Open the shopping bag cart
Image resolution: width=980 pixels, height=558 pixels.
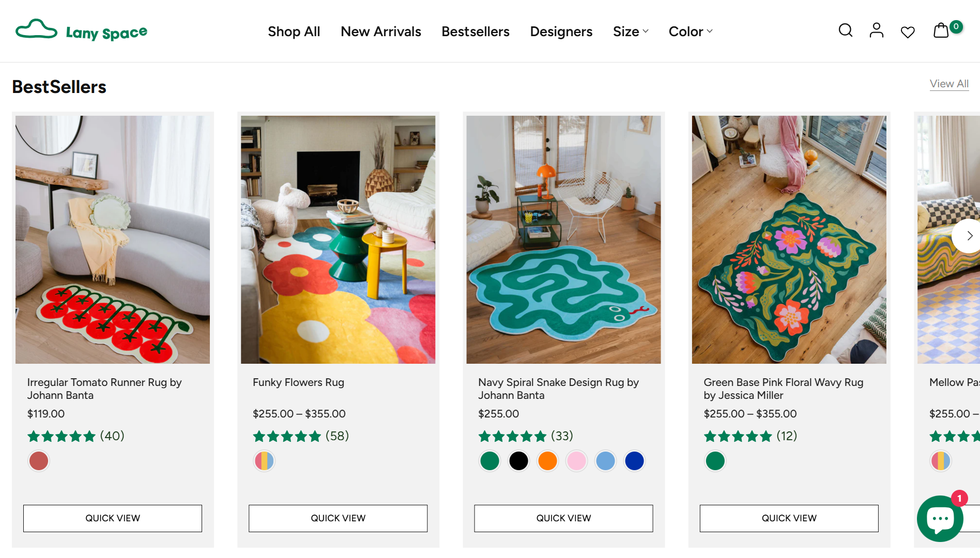pyautogui.click(x=941, y=30)
